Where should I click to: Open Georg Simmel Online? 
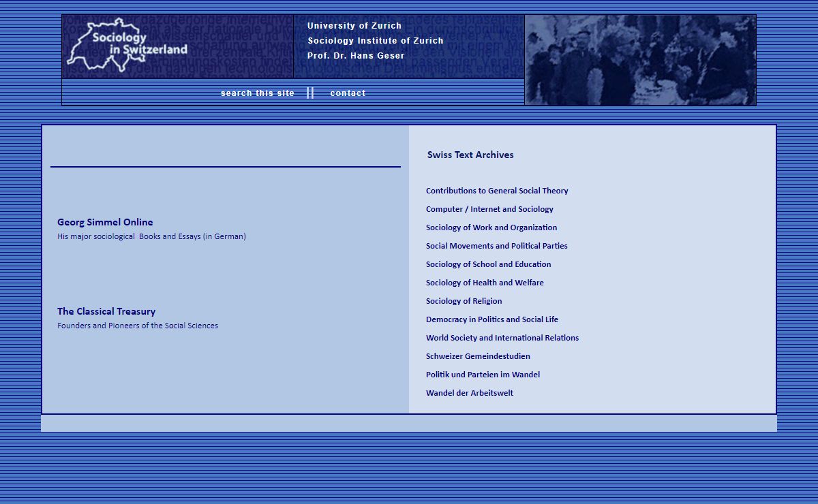click(105, 222)
